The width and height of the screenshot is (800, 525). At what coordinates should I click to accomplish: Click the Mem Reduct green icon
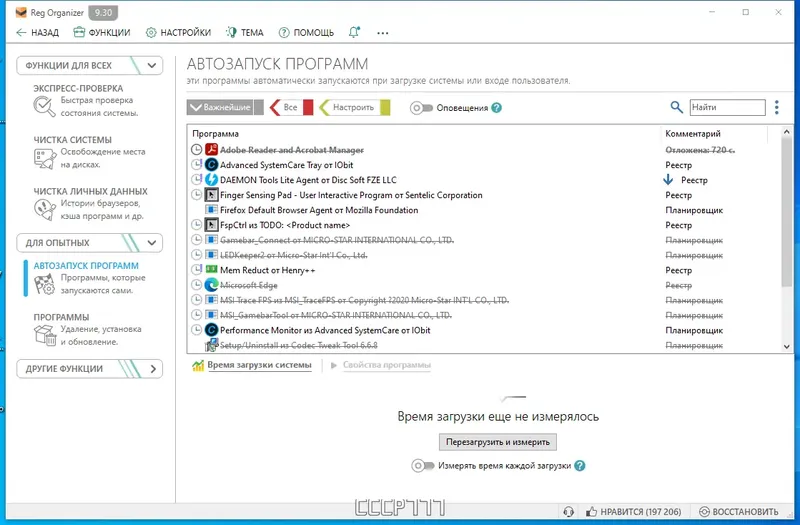click(211, 269)
